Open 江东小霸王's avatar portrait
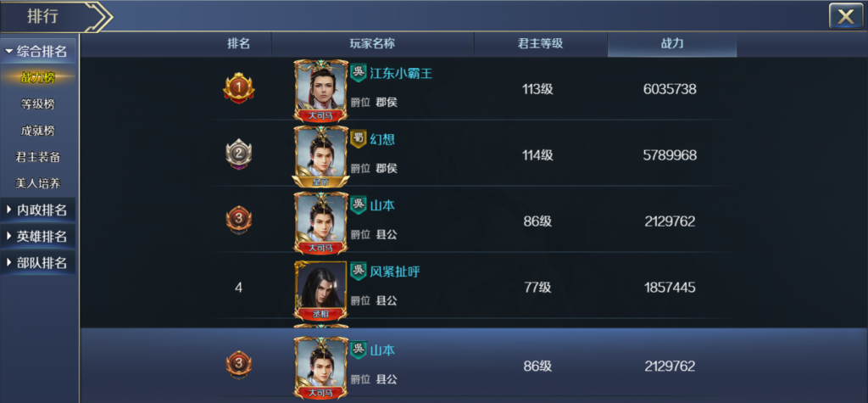This screenshot has height=403, width=868. coord(321,90)
